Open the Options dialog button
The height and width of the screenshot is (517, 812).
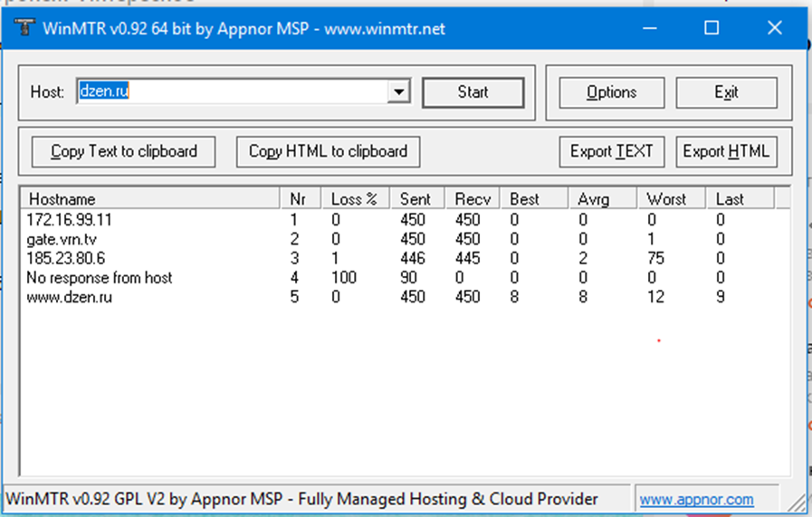(x=612, y=92)
